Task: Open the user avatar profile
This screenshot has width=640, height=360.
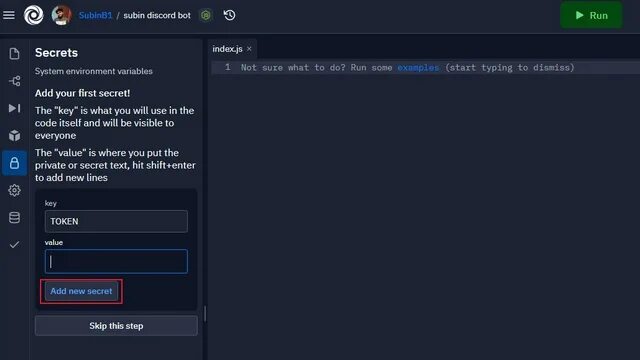Action: point(62,16)
